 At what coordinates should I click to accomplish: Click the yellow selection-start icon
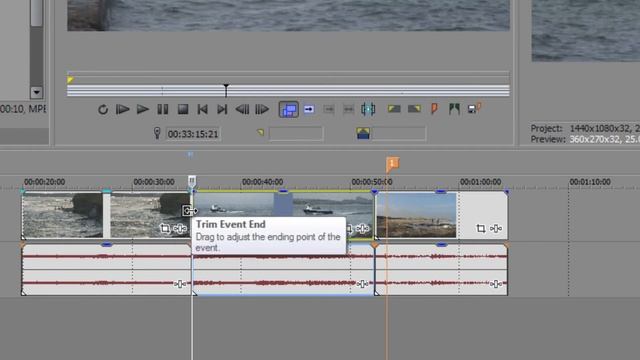[260, 132]
